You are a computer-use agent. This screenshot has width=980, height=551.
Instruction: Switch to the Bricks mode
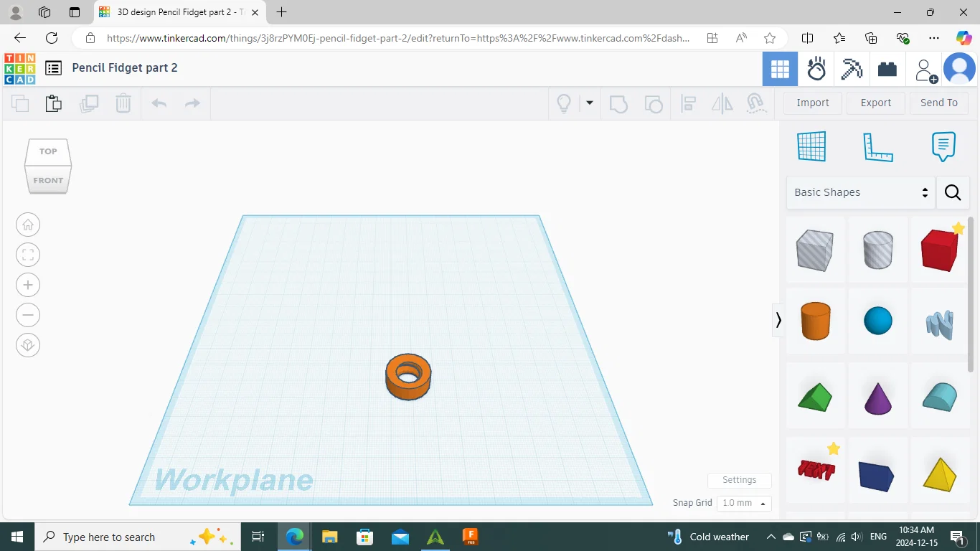887,69
